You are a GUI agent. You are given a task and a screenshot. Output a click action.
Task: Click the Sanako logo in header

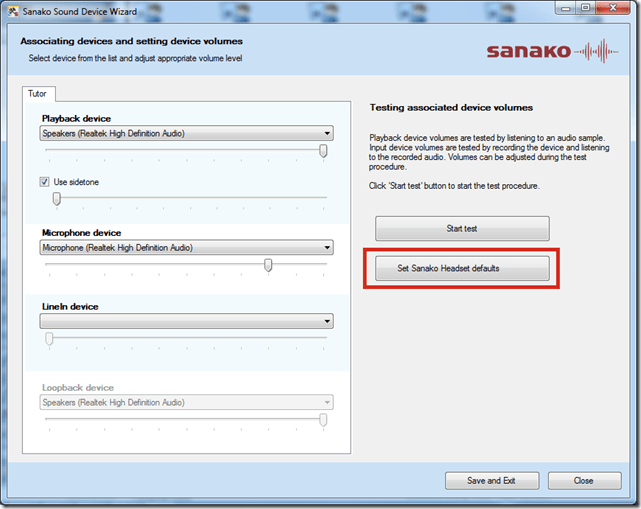(552, 52)
